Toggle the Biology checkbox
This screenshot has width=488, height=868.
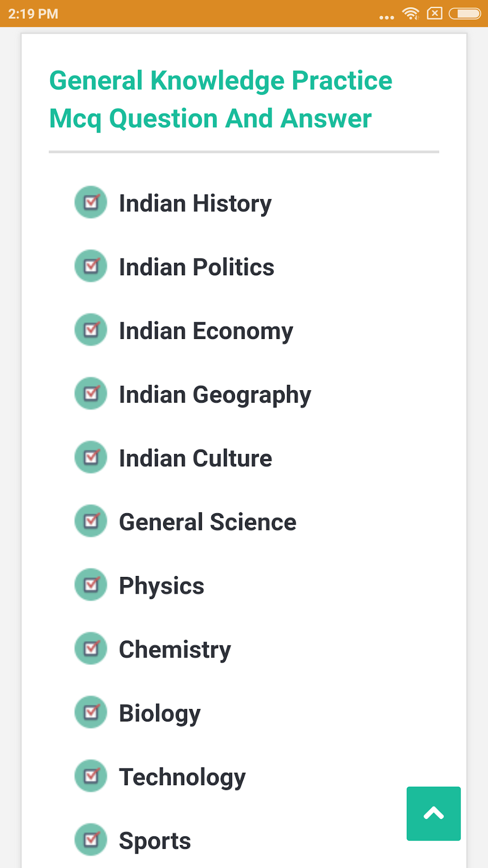(x=90, y=712)
